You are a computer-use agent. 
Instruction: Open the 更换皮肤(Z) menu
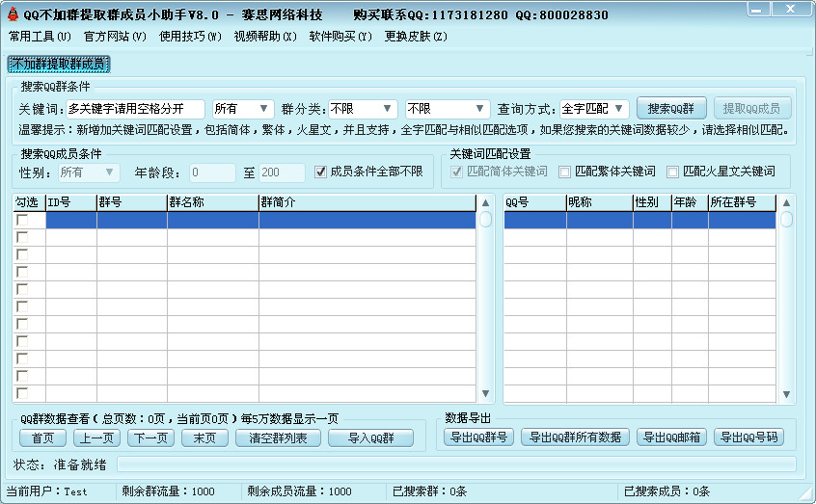tap(416, 37)
